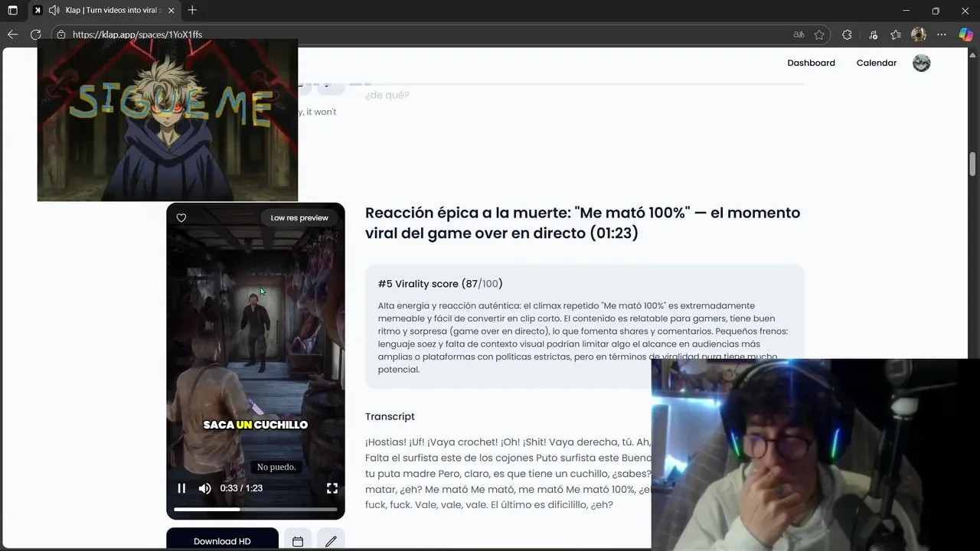Click the SIGUEME overlay video thumbnail
The width and height of the screenshot is (980, 551).
point(168,120)
